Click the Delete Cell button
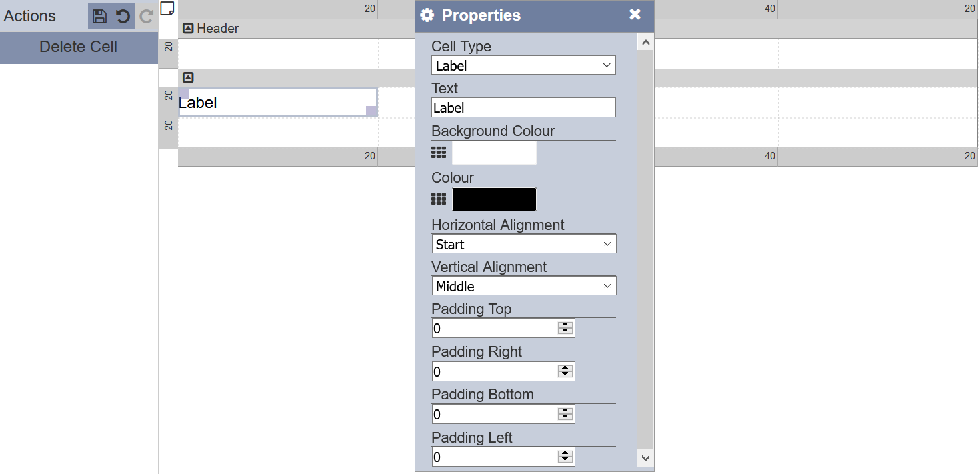This screenshot has width=980, height=474. (79, 47)
